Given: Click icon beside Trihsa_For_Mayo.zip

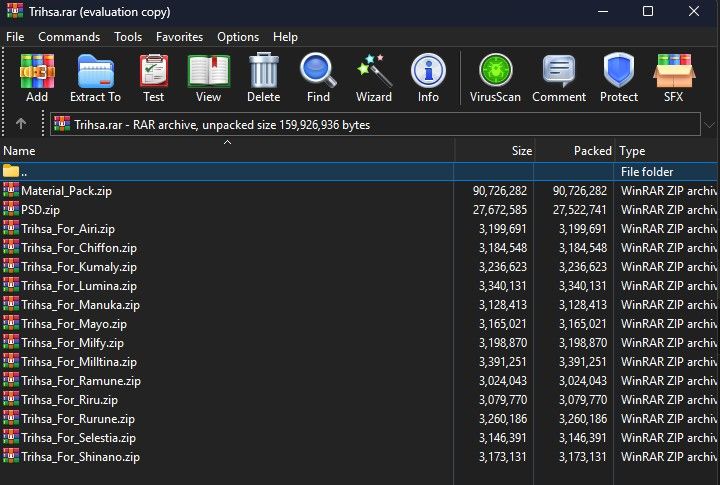Looking at the screenshot, I should 11,323.
